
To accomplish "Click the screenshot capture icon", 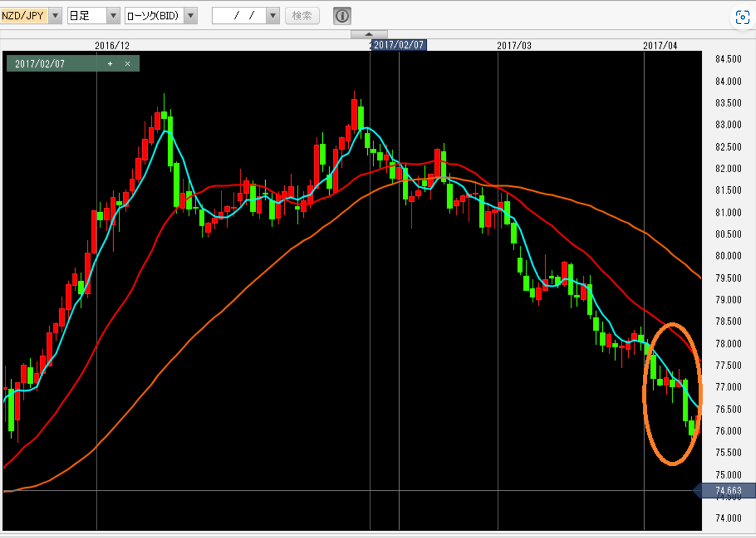I will [742, 18].
